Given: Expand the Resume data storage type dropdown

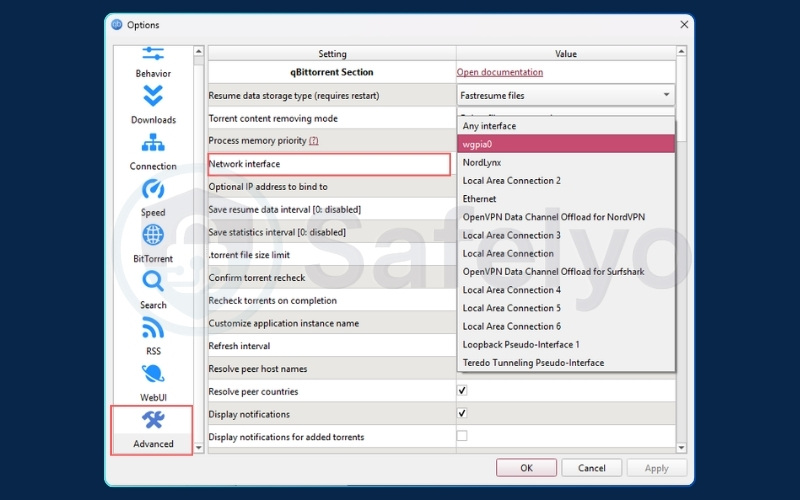Looking at the screenshot, I should click(566, 95).
